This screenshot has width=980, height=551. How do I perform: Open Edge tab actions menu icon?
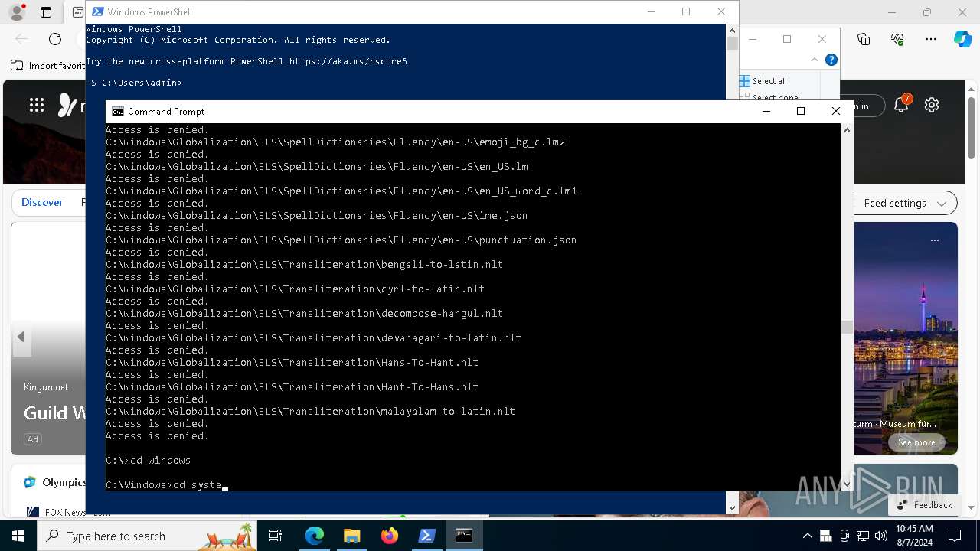click(x=46, y=12)
